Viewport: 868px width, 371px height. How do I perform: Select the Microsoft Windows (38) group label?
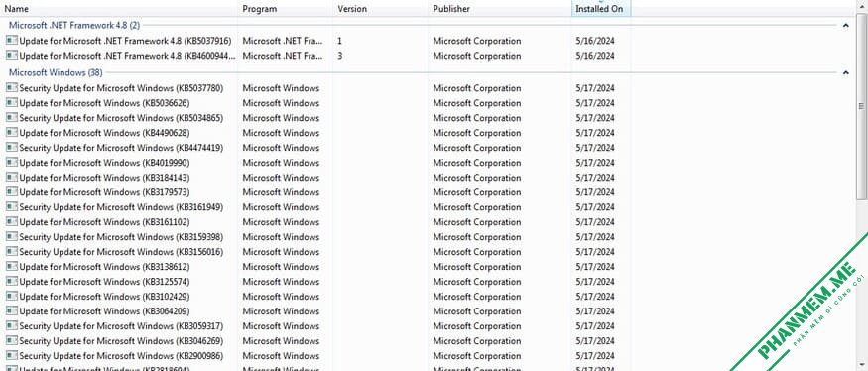coord(56,72)
